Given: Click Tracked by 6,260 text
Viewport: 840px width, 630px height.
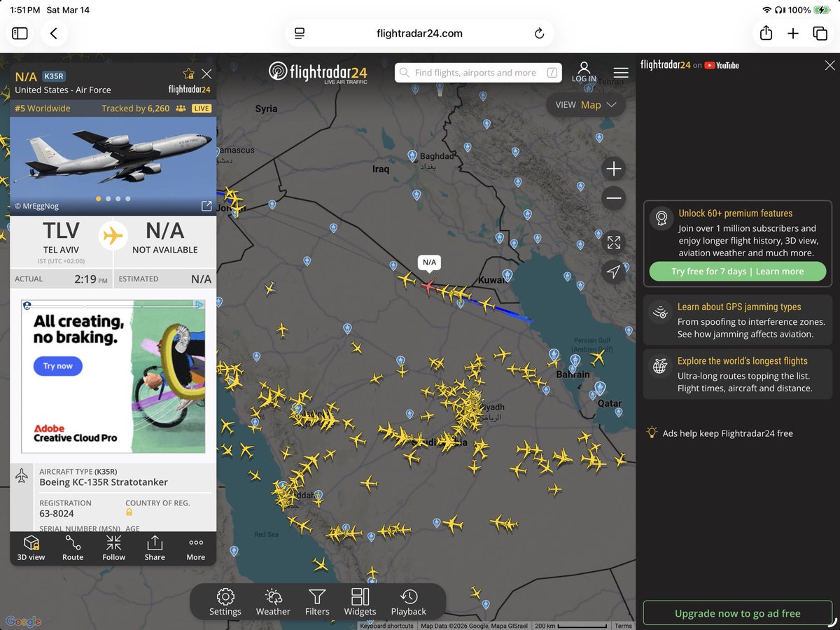Looking at the screenshot, I should [x=136, y=108].
